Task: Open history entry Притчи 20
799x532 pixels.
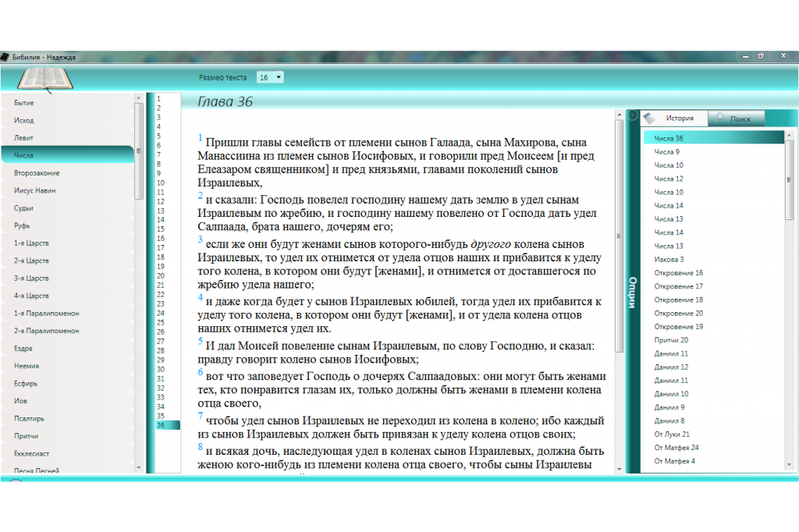Action: [671, 340]
